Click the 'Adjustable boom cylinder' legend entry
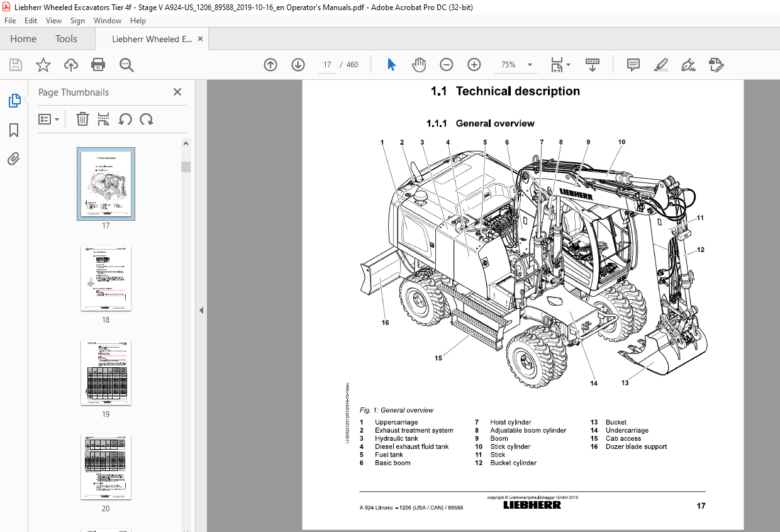Screen dimensions: 780x532 coord(528,430)
